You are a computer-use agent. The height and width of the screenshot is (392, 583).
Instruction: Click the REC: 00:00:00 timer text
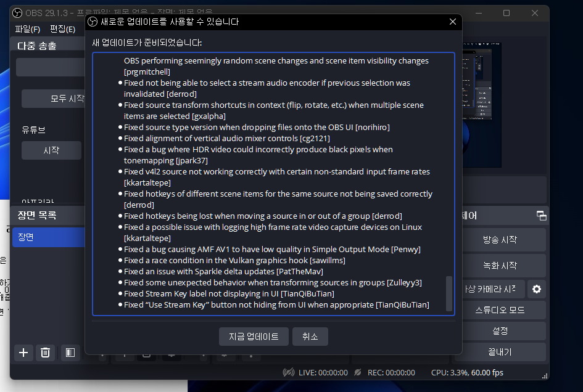tap(391, 373)
